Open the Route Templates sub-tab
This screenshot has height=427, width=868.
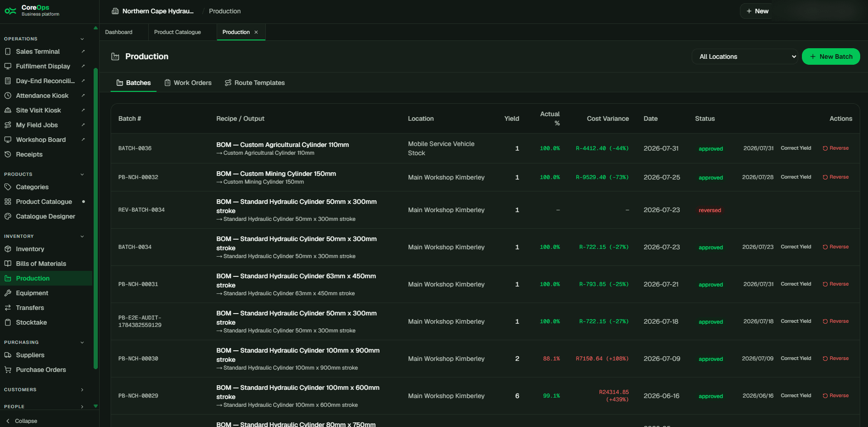coord(255,83)
